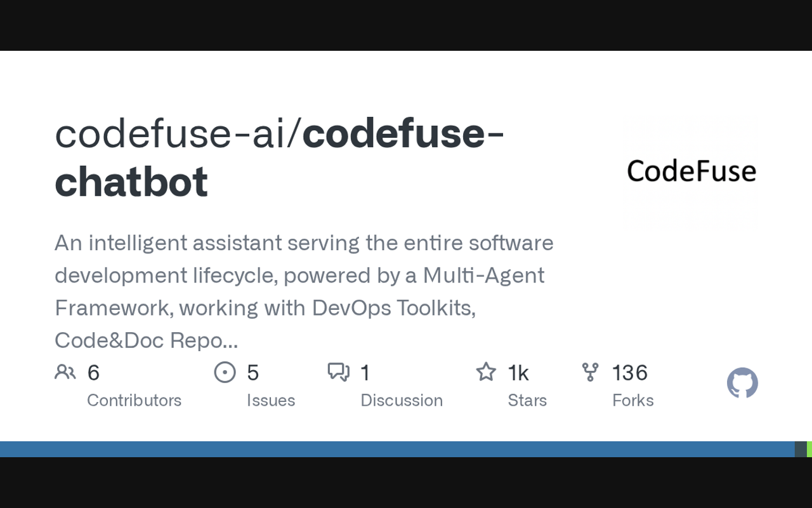Click the repository description text
Screen dimensions: 812x508
(x=304, y=291)
